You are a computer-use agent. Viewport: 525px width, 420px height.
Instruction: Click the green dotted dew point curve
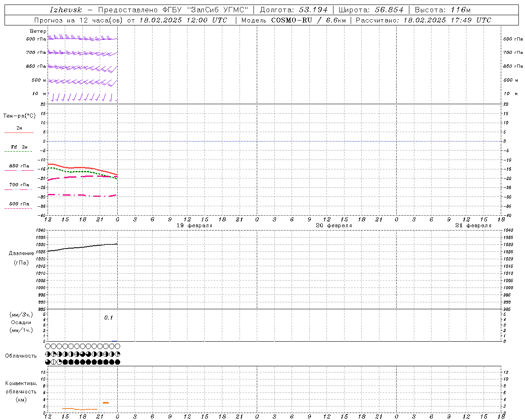click(82, 171)
